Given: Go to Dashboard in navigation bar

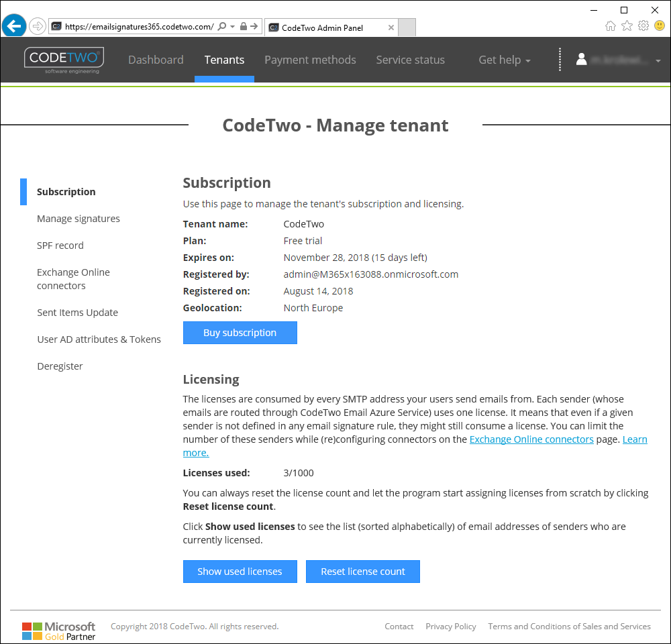Looking at the screenshot, I should pyautogui.click(x=156, y=60).
